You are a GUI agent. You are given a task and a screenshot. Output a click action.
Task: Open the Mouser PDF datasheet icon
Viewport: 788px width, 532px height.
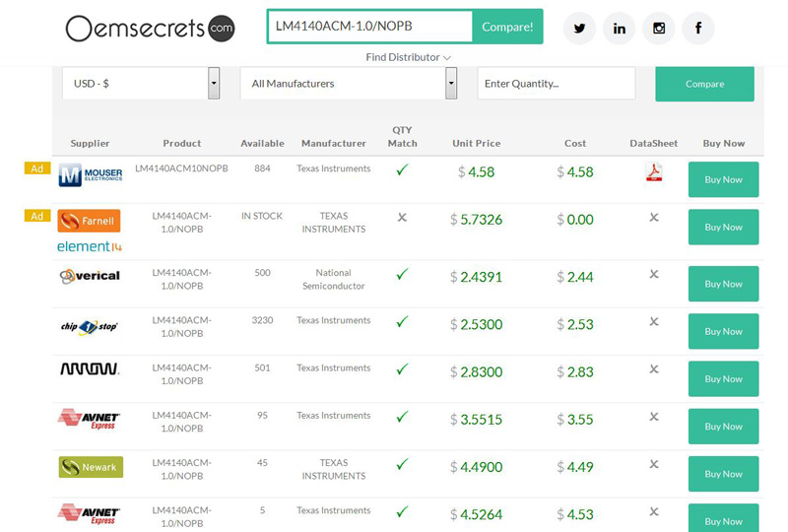pyautogui.click(x=653, y=172)
